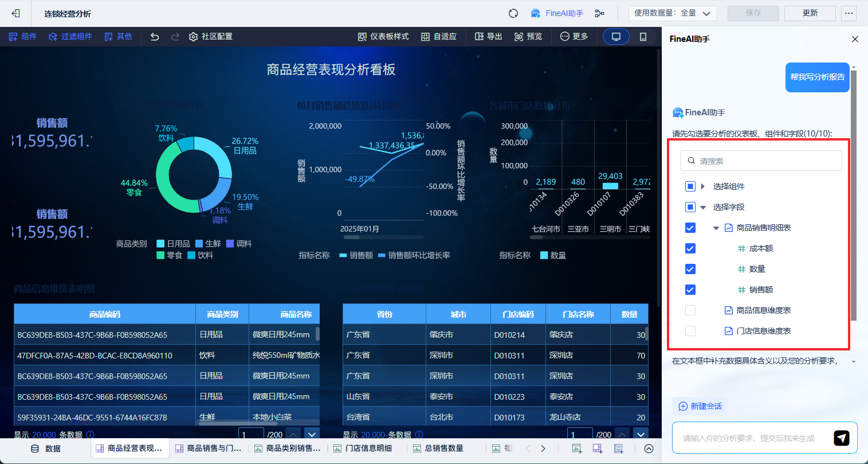The height and width of the screenshot is (464, 868).
Task: Expand the 选择组件 tree node
Action: tap(703, 186)
